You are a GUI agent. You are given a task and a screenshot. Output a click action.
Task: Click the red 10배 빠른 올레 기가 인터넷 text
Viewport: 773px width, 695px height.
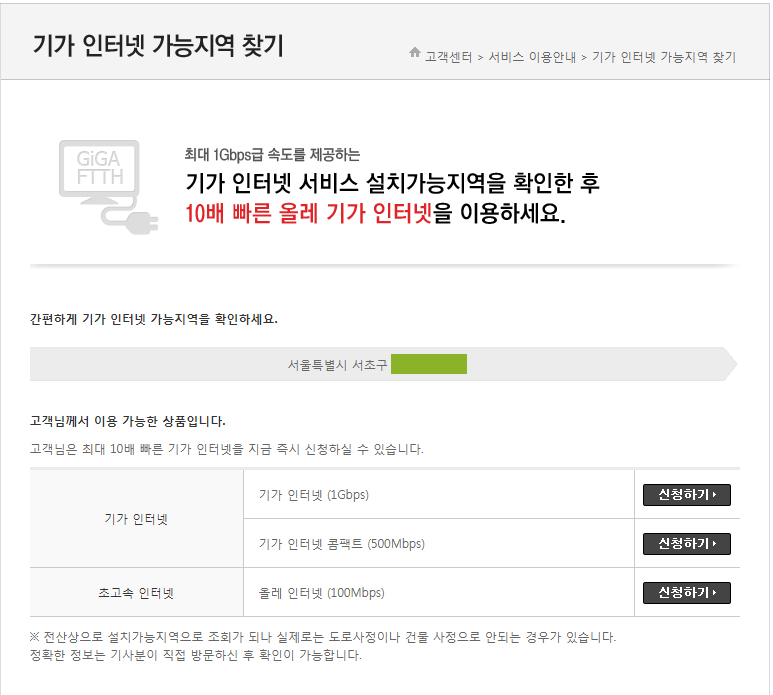pyautogui.click(x=309, y=213)
